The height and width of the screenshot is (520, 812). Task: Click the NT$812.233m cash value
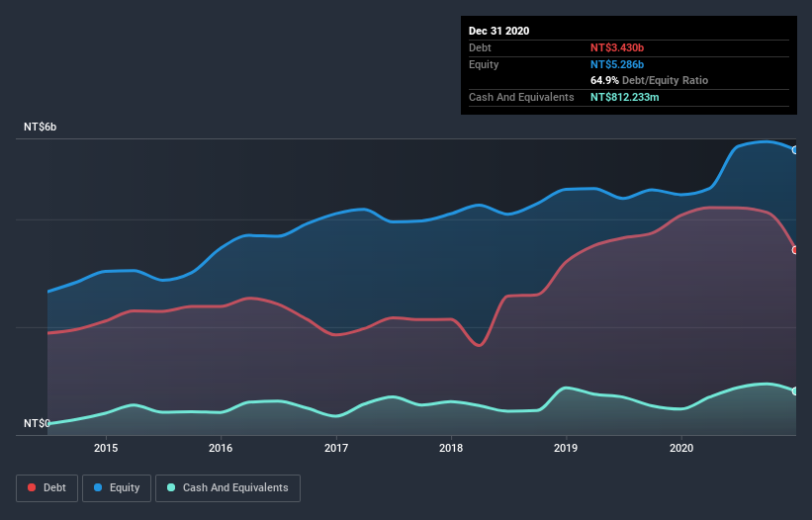click(624, 97)
